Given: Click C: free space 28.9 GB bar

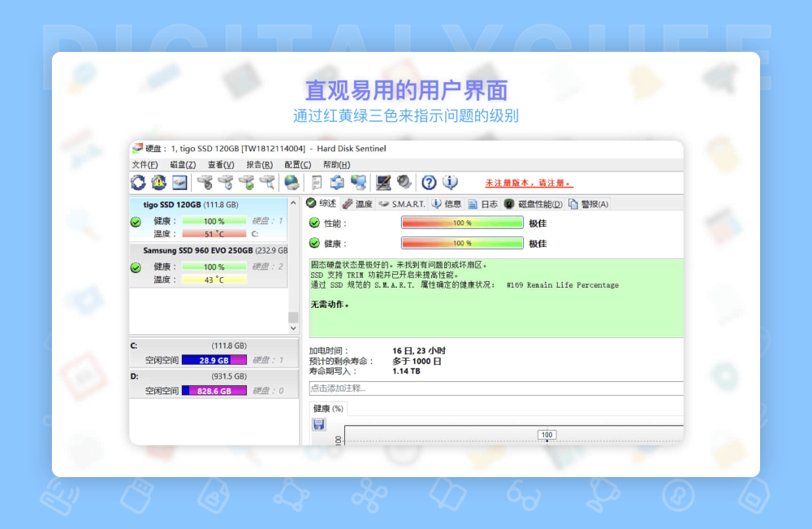Looking at the screenshot, I should (x=214, y=360).
